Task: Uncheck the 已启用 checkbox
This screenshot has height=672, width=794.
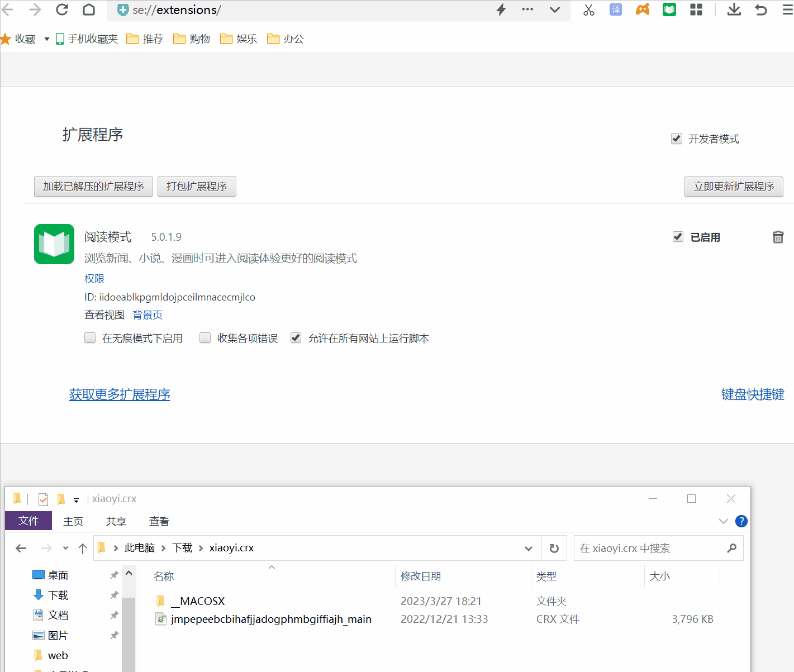Action: point(678,237)
